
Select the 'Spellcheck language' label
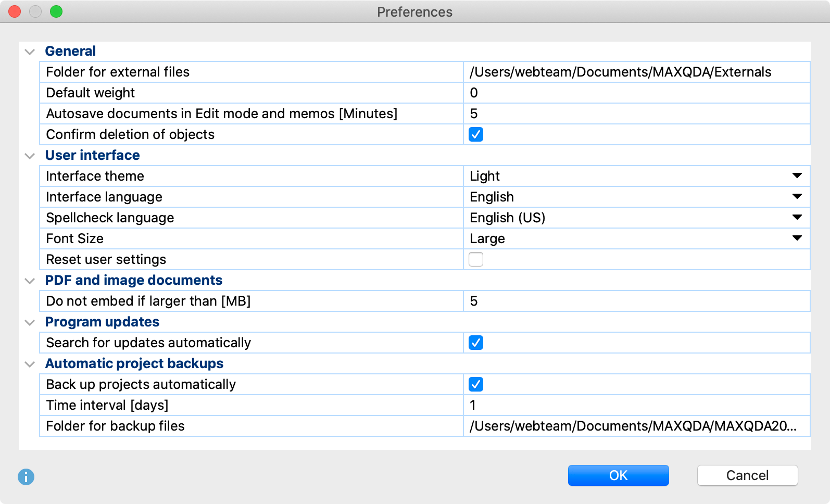110,218
